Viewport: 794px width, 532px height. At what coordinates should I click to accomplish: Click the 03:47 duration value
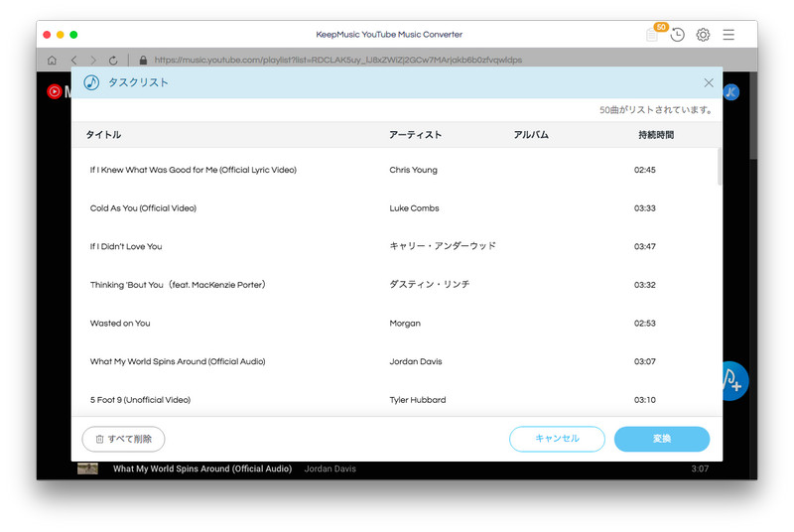tap(644, 246)
